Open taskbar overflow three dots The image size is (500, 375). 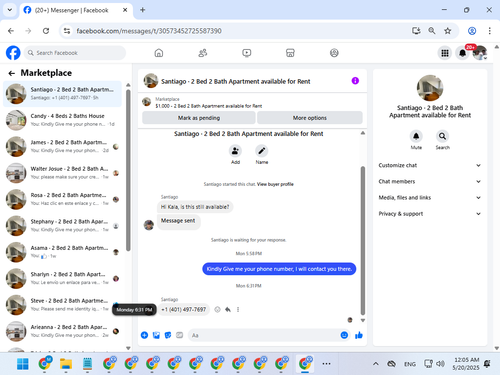[x=326, y=364]
